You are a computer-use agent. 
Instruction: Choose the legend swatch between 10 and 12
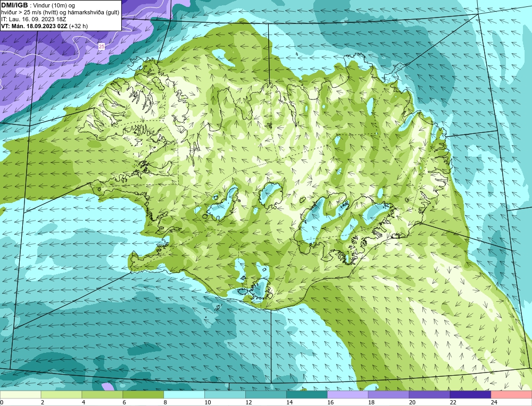225,395
